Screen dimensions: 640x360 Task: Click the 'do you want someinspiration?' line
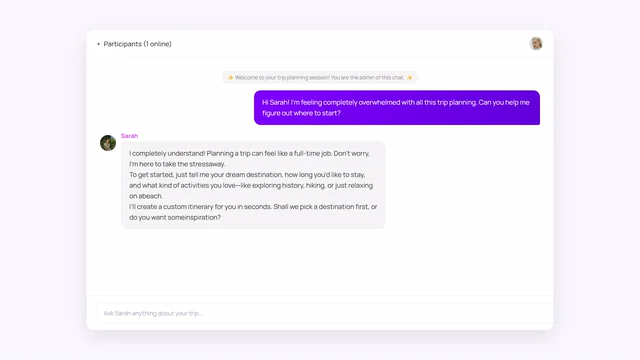click(175, 218)
